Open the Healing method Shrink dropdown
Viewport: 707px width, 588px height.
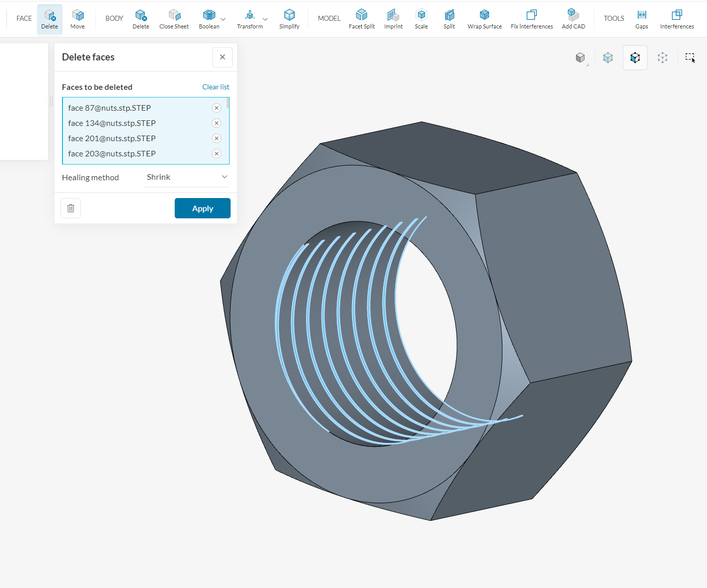coord(186,177)
